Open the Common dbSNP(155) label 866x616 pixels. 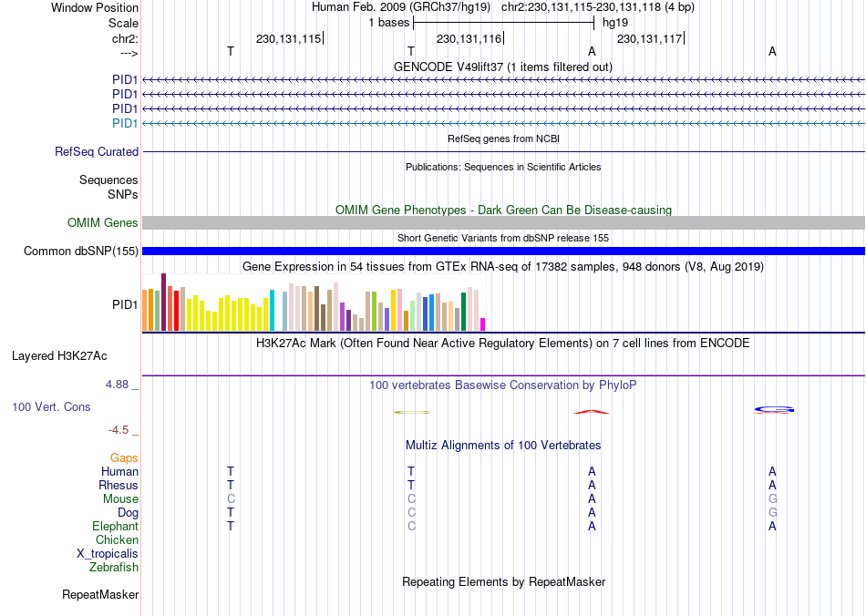point(81,252)
